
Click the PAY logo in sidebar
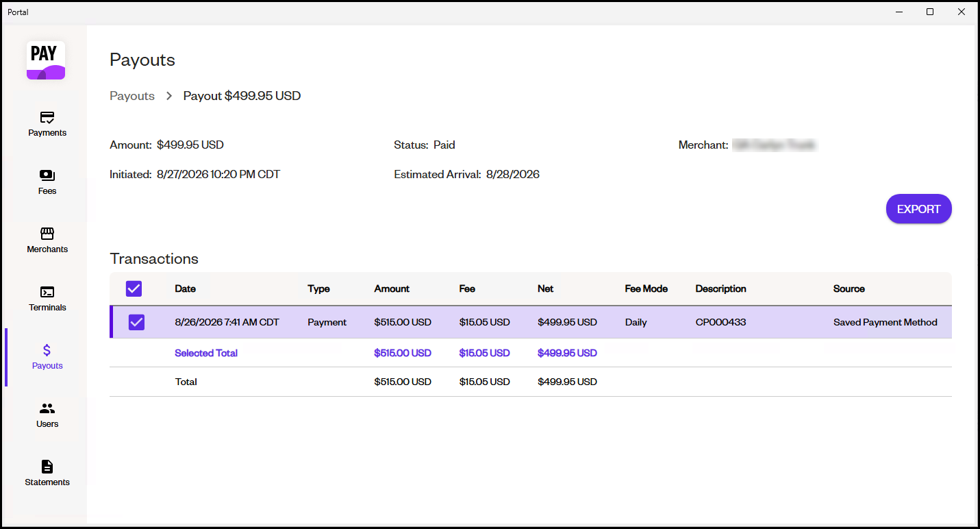tap(46, 60)
